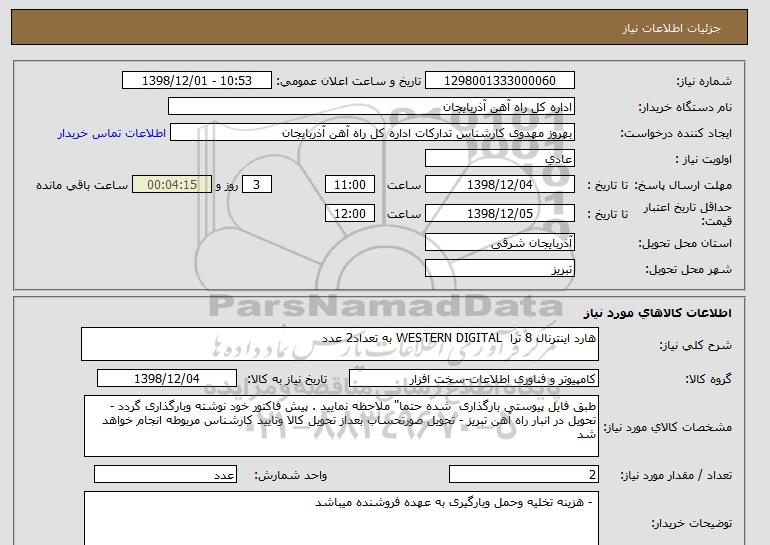Click the delivery city field تبریز

tap(500, 269)
